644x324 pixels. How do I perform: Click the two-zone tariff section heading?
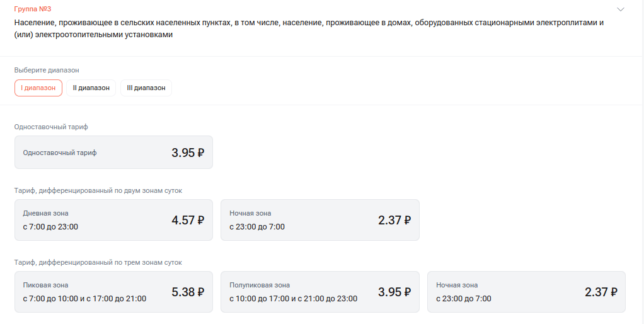click(x=98, y=190)
